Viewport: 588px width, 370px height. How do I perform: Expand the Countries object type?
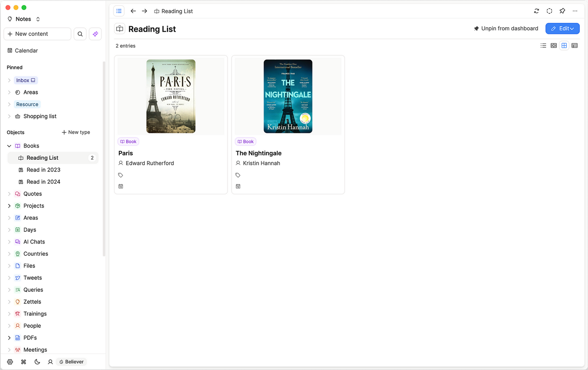pyautogui.click(x=9, y=254)
